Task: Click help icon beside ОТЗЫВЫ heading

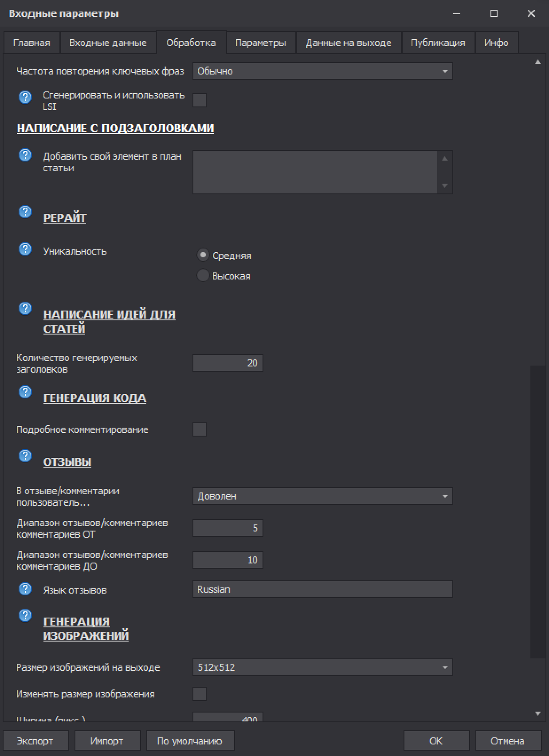Action: (25, 456)
